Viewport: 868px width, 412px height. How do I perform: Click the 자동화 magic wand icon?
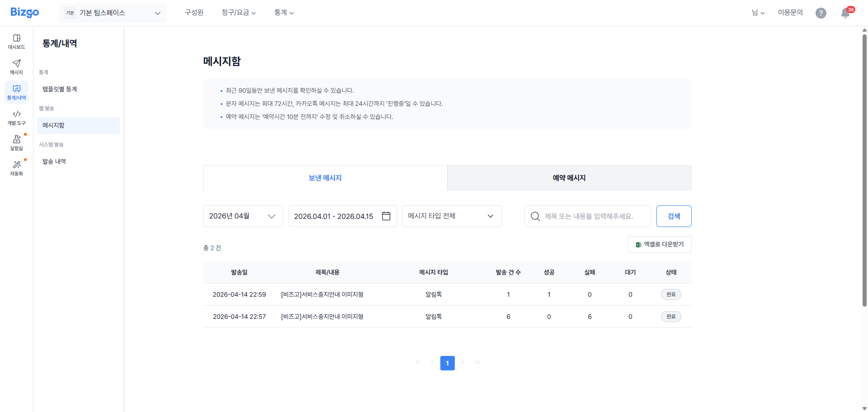[16, 168]
